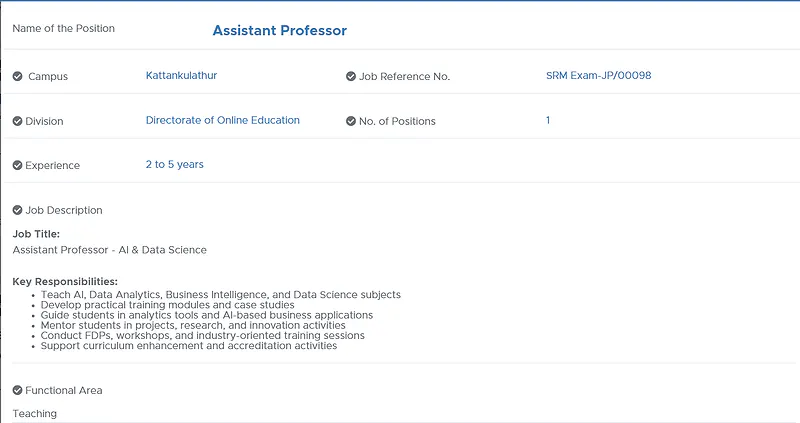Screen dimensions: 800x423
Task: Click the Name of the Position label
Action: click(x=63, y=29)
